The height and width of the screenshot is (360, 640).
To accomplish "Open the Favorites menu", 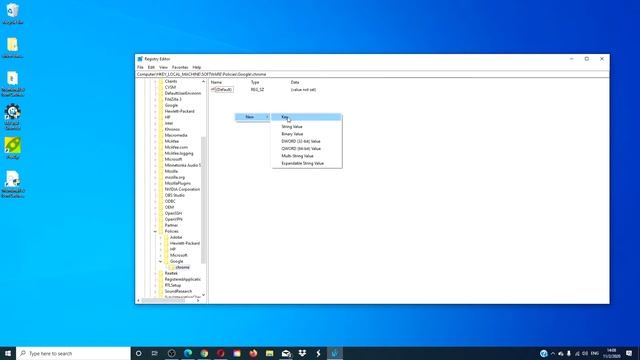I will [x=180, y=67].
